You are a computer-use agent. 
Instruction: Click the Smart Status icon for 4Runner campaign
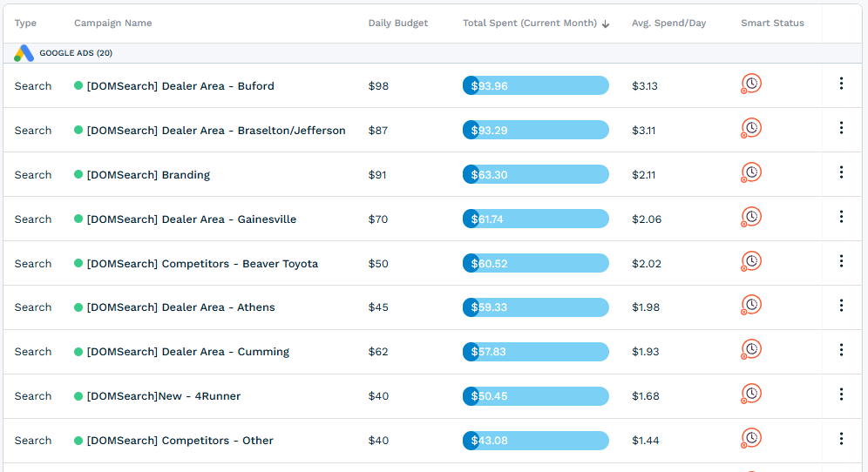pos(752,394)
